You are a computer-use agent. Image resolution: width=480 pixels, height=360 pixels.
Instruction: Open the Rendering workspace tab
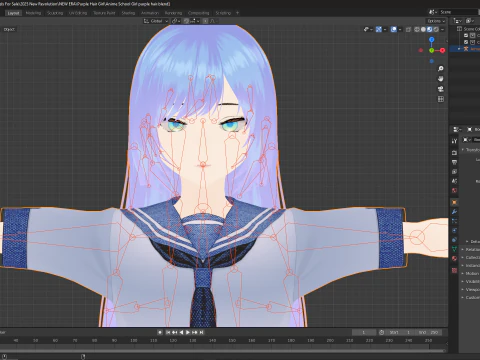(x=173, y=13)
